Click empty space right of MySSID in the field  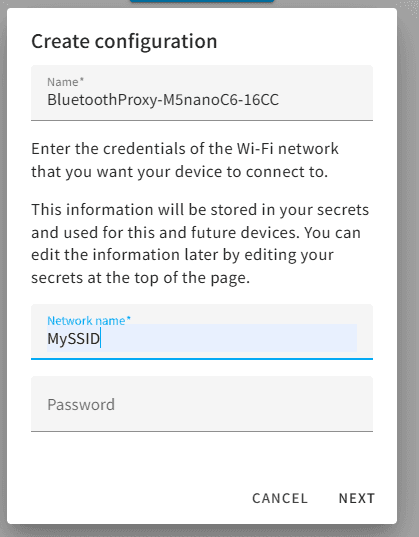point(229,338)
